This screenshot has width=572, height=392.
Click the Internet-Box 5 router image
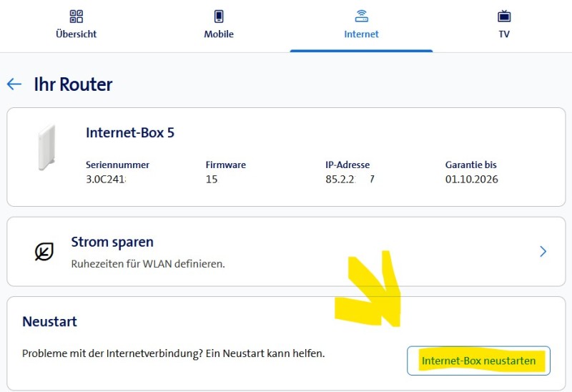coord(46,148)
